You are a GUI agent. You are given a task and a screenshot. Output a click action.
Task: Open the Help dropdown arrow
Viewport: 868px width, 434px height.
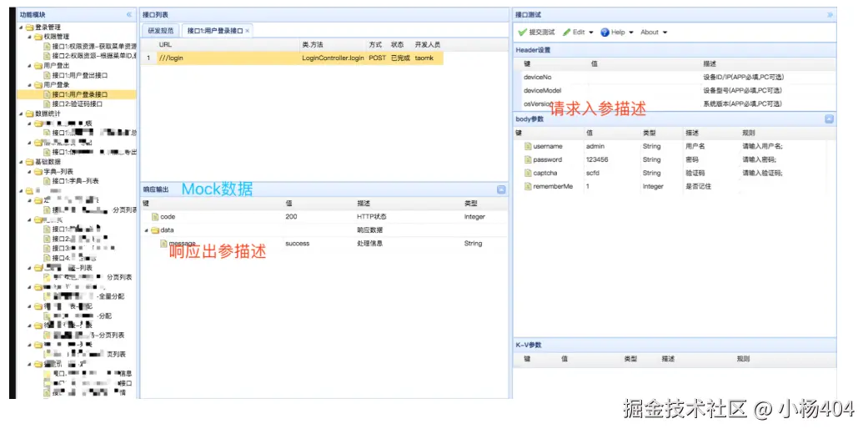point(631,33)
